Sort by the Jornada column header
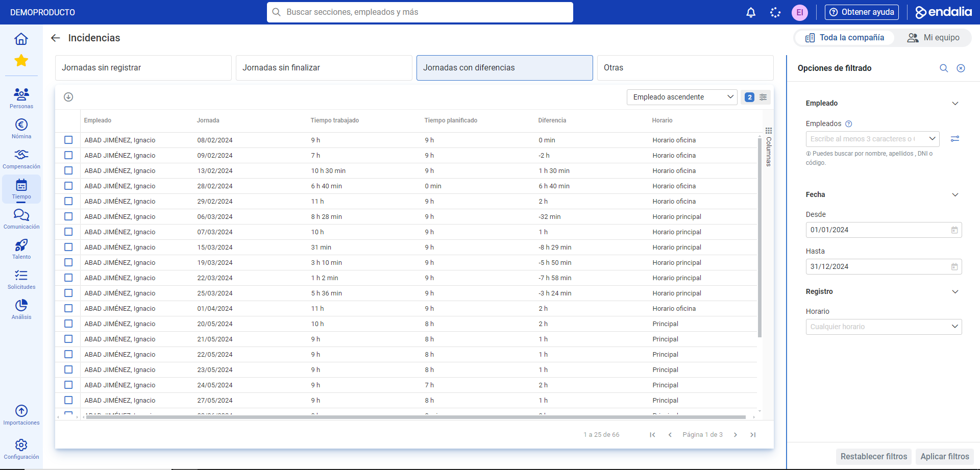Image resolution: width=980 pixels, height=470 pixels. [x=208, y=120]
